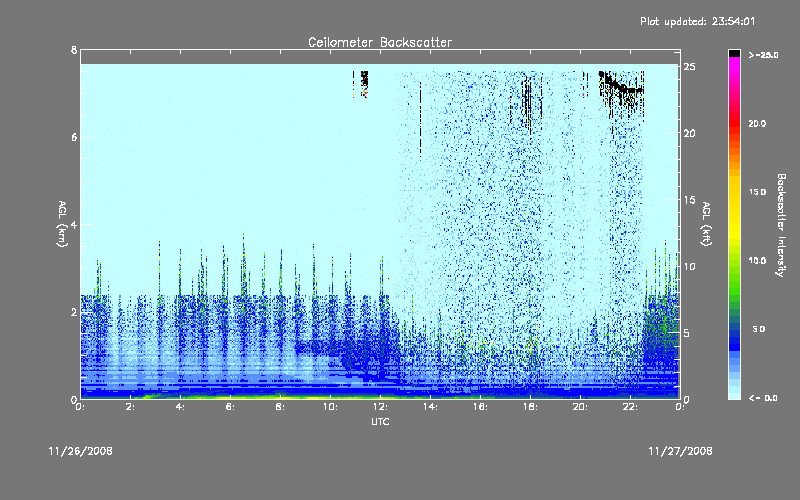Image resolution: width=800 pixels, height=500 pixels.
Task: Click the x-axis tick label '4:'
Action: pyautogui.click(x=181, y=407)
